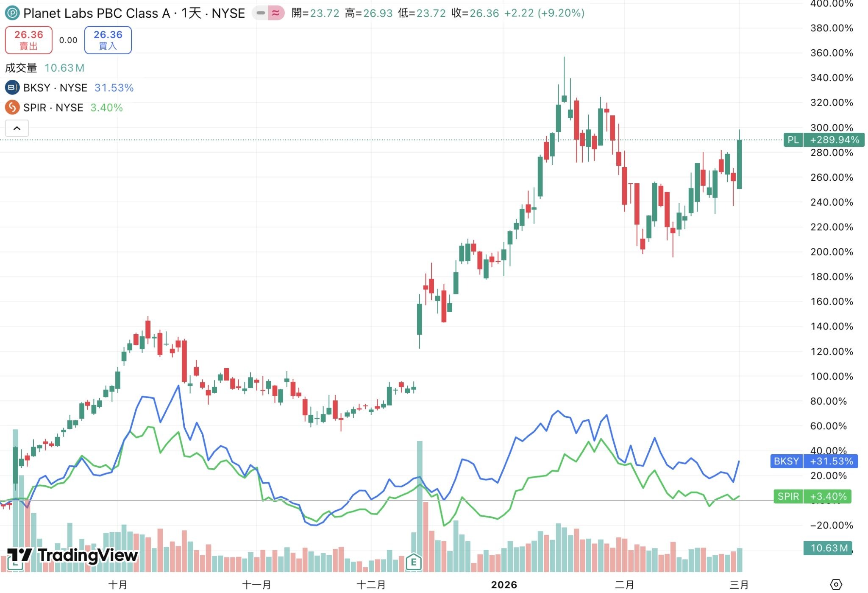
Task: Click the PL +289.94% price label
Action: click(823, 140)
